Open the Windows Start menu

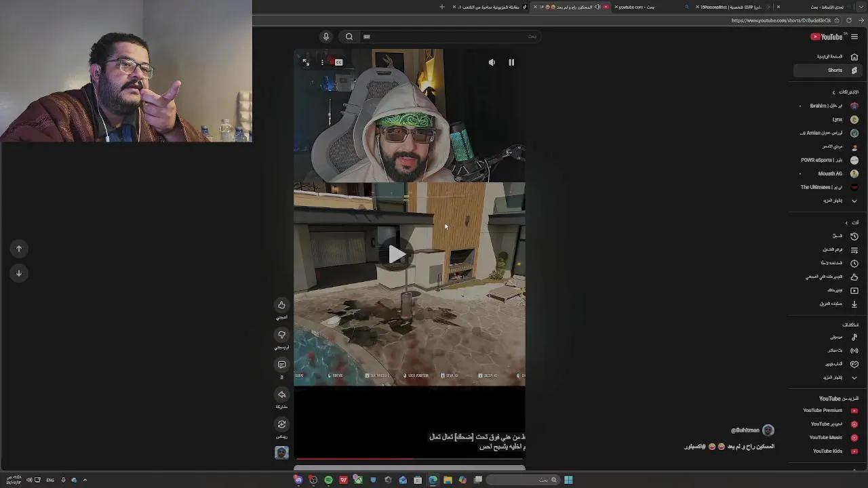tap(568, 480)
